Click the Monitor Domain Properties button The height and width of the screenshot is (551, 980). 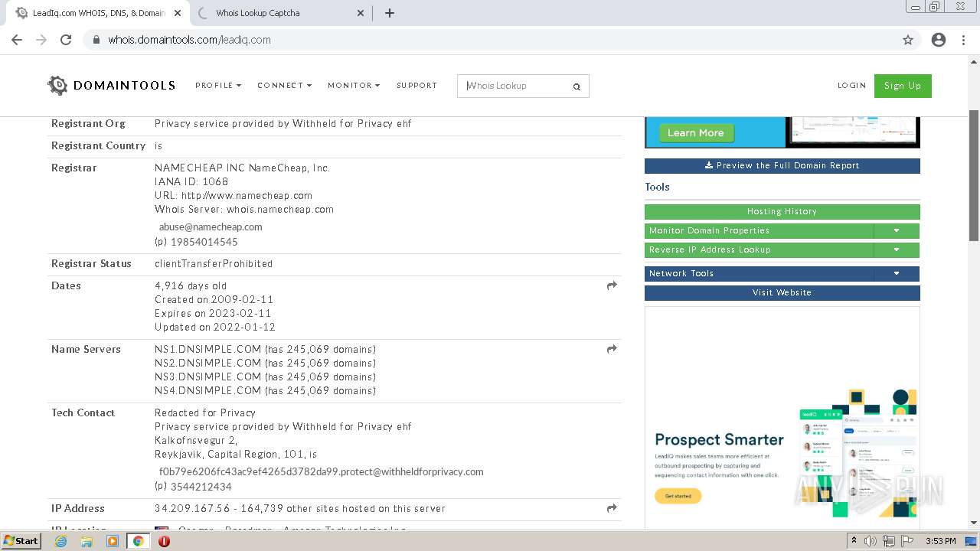759,230
